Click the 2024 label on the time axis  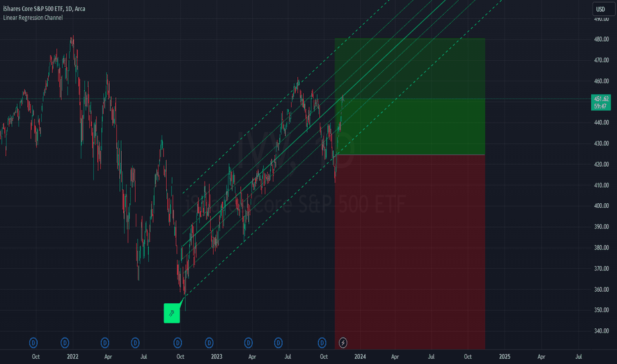click(x=360, y=357)
